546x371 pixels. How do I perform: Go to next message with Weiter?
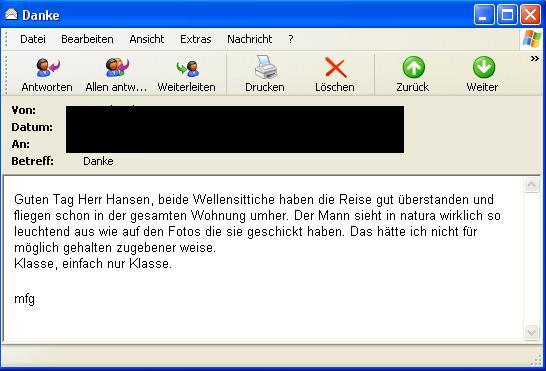(484, 67)
